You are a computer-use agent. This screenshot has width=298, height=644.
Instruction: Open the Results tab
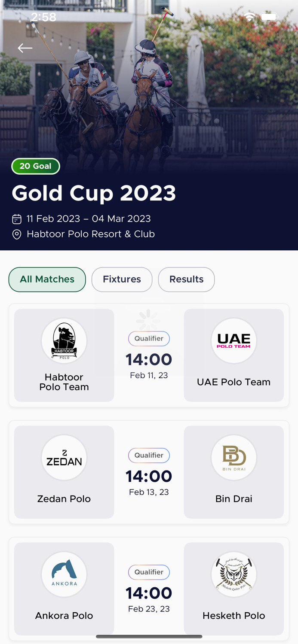pyautogui.click(x=186, y=279)
